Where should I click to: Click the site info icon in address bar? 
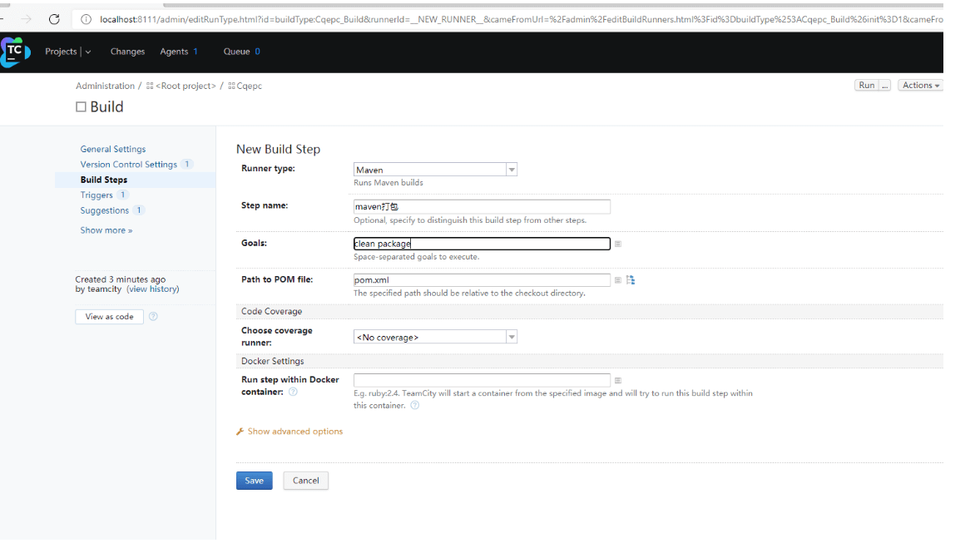tap(86, 19)
